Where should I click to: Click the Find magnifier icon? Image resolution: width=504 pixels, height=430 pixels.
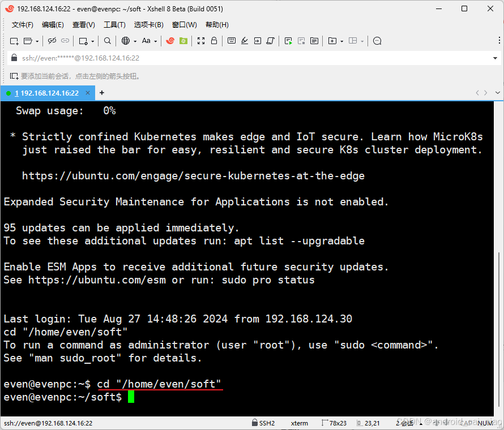108,41
